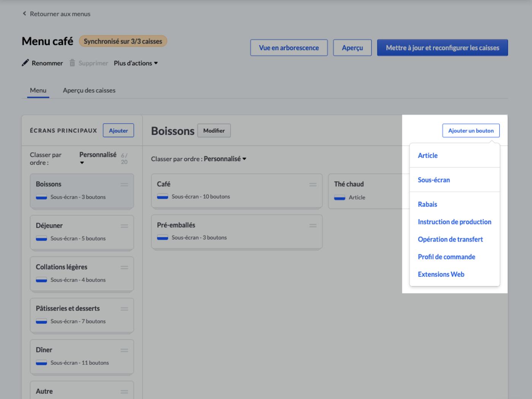Switch to Aperçu des caisses tab
The image size is (532, 399).
coord(89,90)
